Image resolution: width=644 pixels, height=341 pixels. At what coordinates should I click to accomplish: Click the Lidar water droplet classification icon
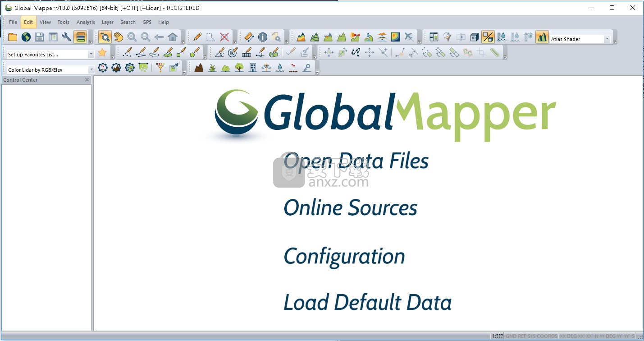coord(280,68)
